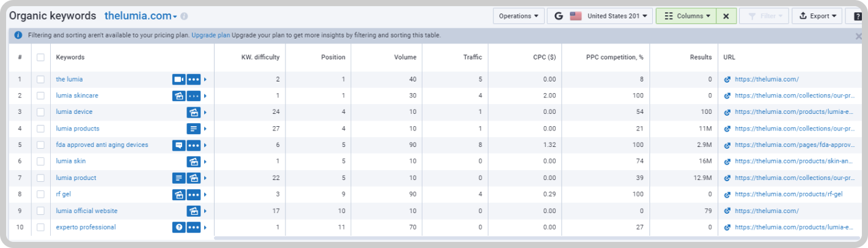Click the dots icon for experto professional
868x248 pixels.
coord(194,228)
